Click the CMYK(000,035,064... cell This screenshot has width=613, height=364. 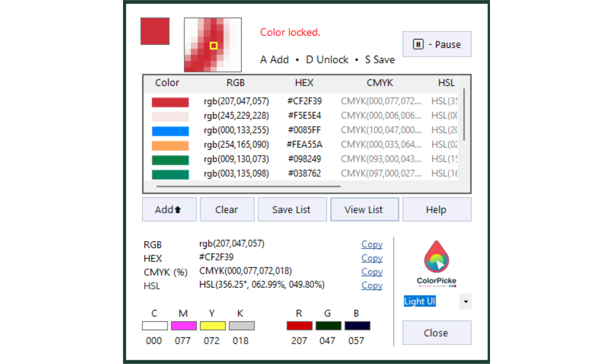coord(381,145)
